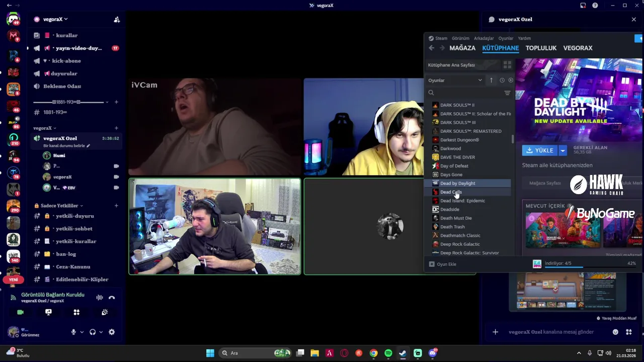Click Oyun Ekle in Steam
The width and height of the screenshot is (644, 362).
443,264
